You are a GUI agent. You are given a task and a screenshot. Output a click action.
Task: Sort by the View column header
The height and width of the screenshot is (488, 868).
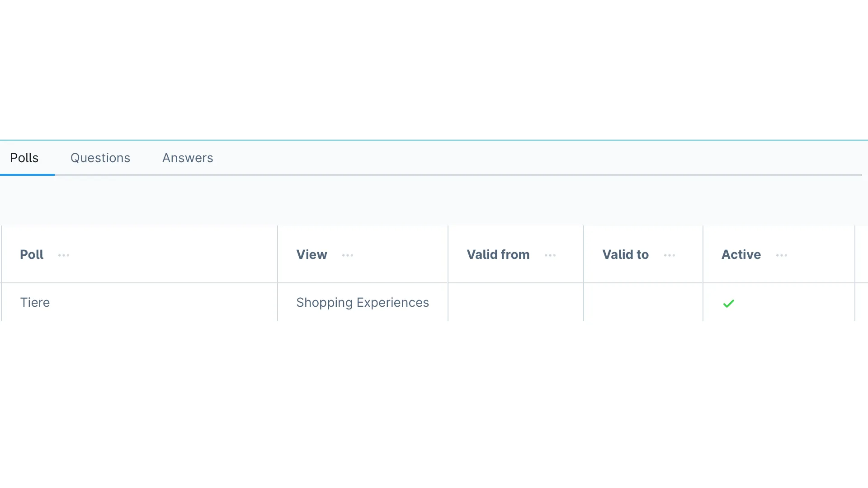pos(311,254)
